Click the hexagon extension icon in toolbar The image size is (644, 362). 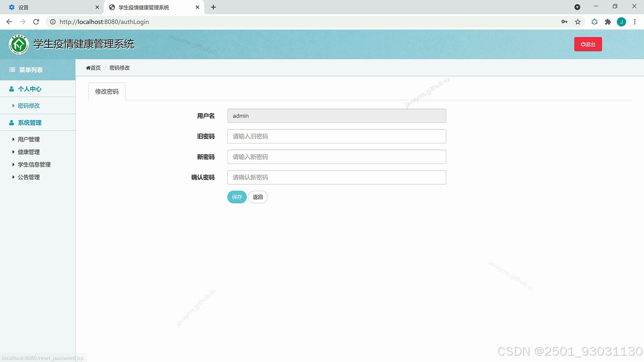point(594,22)
